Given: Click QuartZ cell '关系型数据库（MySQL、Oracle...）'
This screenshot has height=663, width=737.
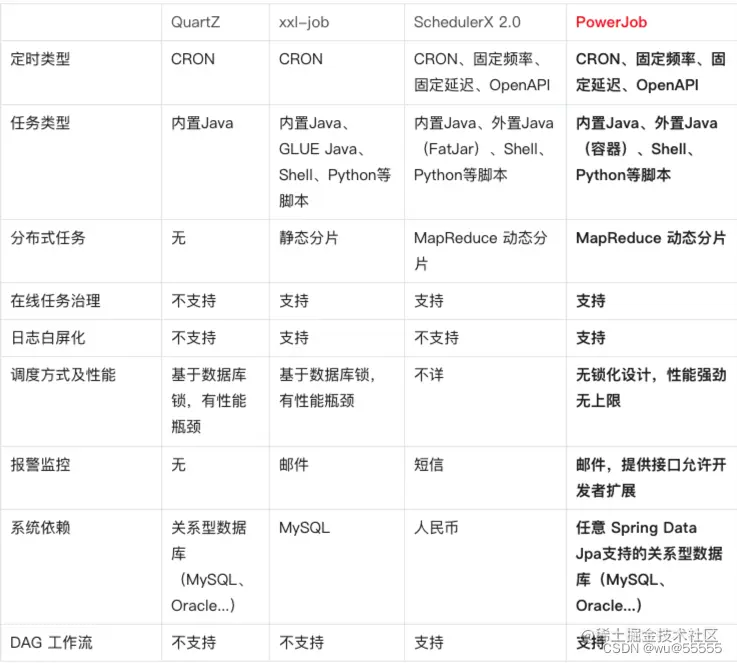Looking at the screenshot, I should click(x=209, y=567).
